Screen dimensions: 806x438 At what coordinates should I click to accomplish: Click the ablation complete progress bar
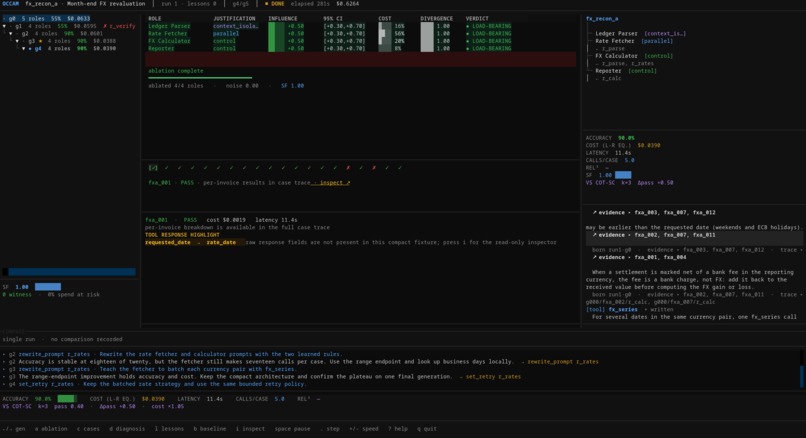(200, 78)
